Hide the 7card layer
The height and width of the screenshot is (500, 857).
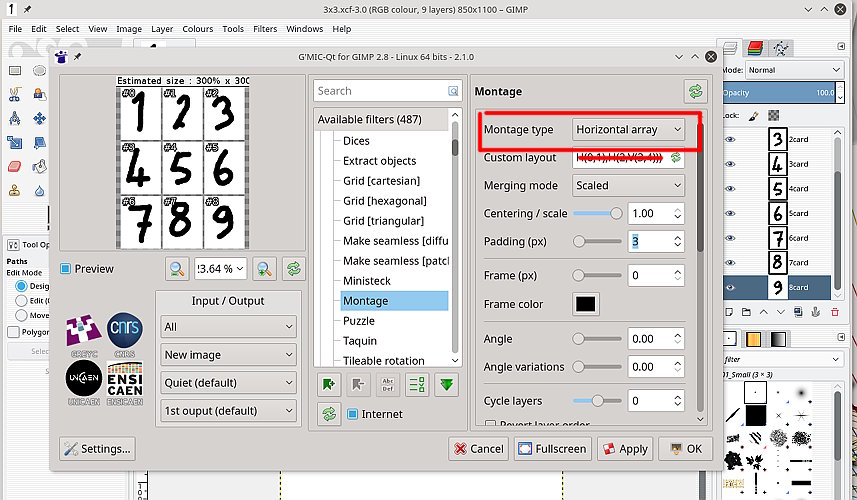(x=730, y=262)
